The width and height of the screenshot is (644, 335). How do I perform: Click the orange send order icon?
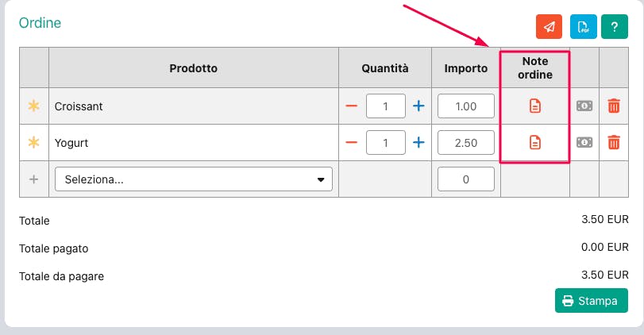[x=550, y=26]
